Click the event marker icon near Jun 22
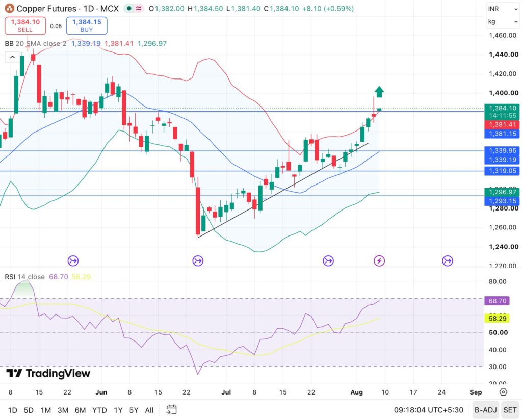 click(198, 261)
